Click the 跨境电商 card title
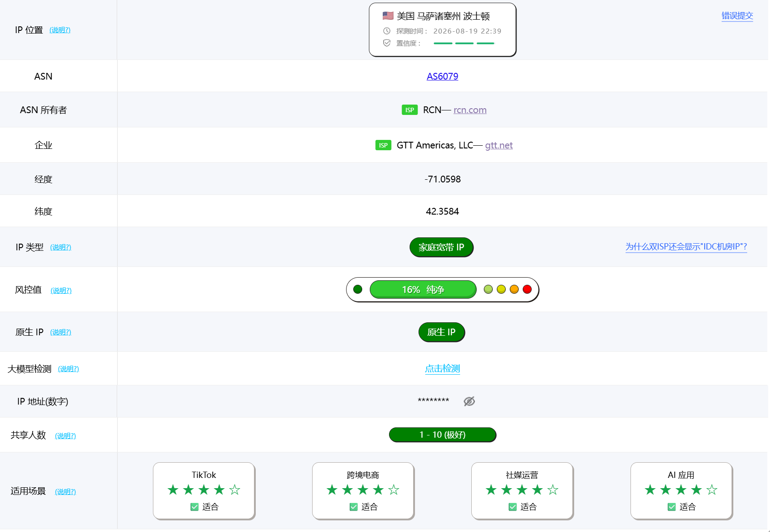This screenshot has width=770, height=532. [363, 475]
